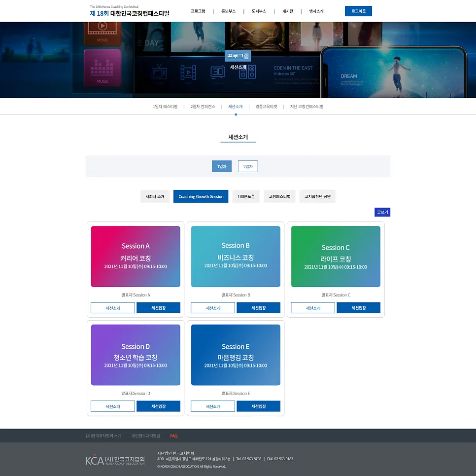
Task: Click 세션소개 under Session E
Action: [213, 406]
